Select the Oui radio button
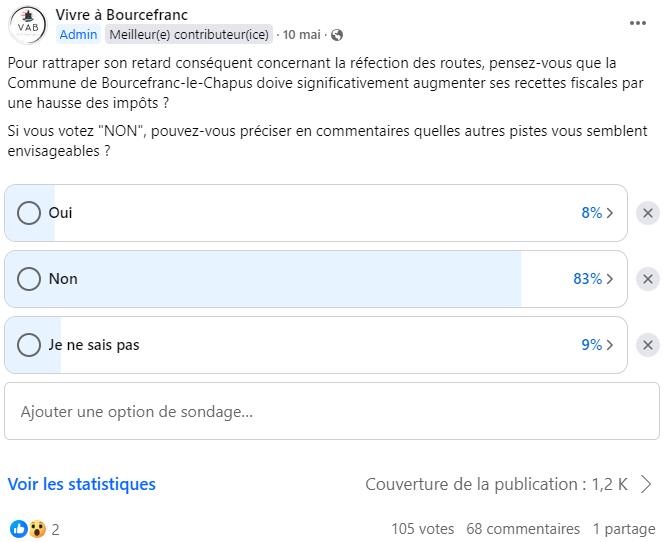The image size is (666, 542). pyautogui.click(x=29, y=213)
